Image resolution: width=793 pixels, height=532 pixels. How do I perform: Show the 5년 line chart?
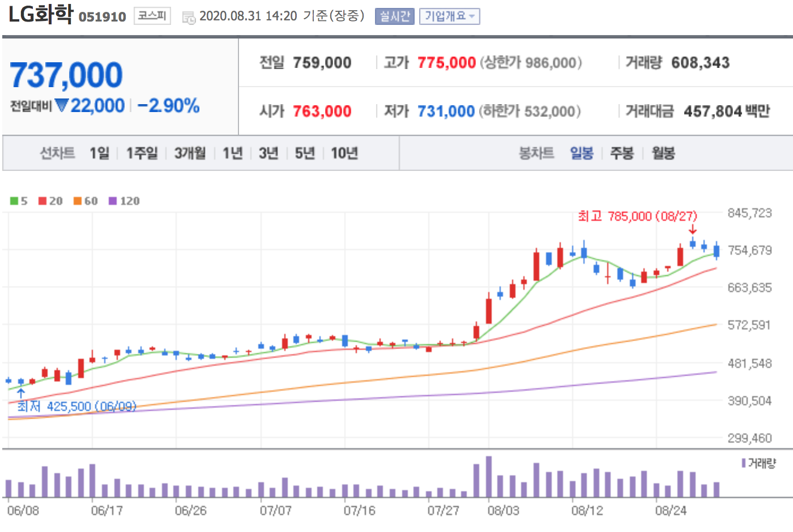point(305,153)
